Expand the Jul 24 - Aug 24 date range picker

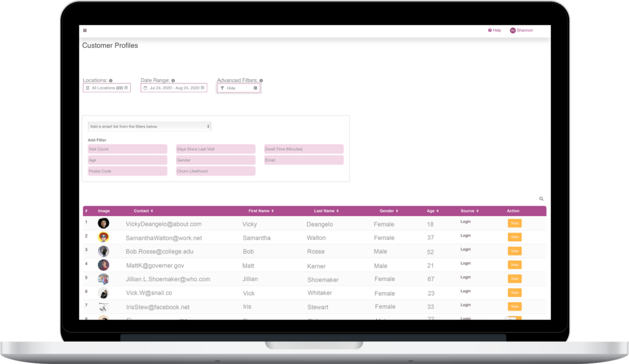click(x=174, y=87)
